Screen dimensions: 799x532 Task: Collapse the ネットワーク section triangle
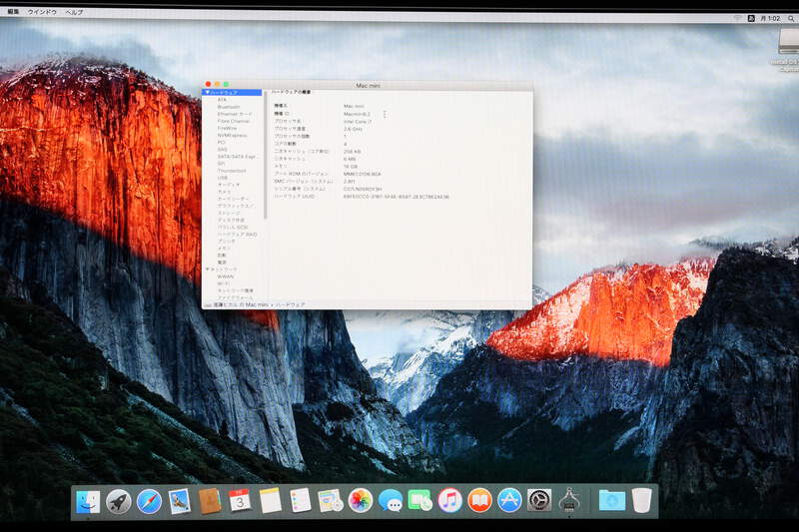208,268
